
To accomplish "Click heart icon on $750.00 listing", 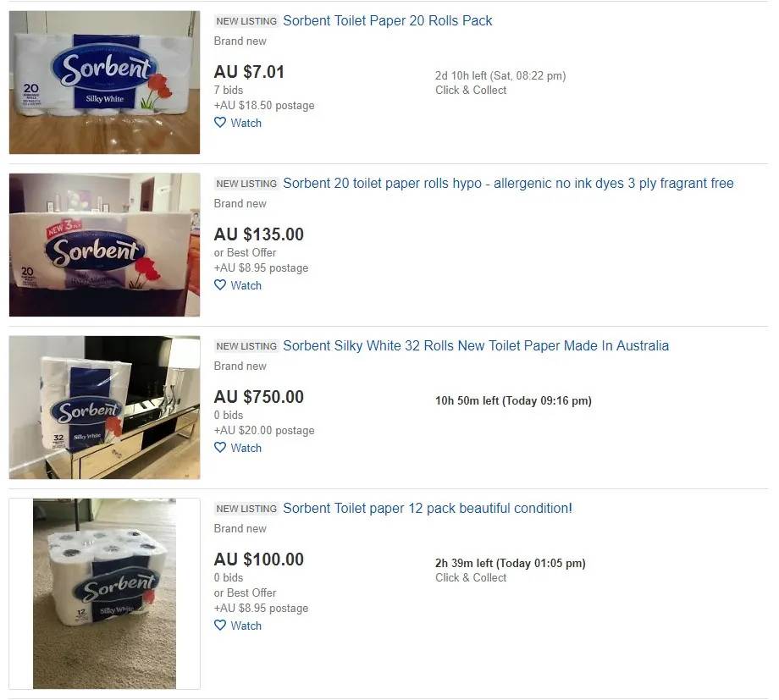I will coord(220,448).
